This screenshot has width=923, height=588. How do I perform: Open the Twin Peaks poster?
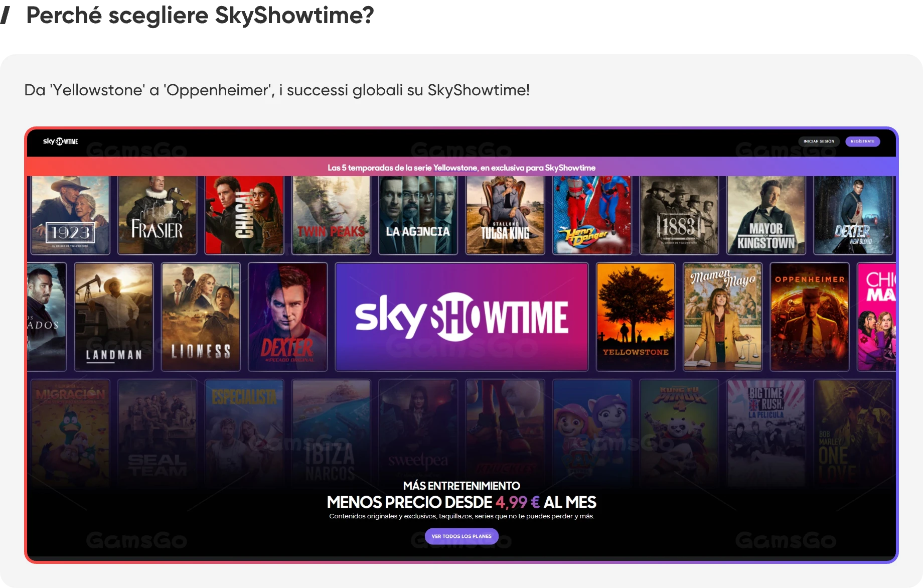[331, 215]
